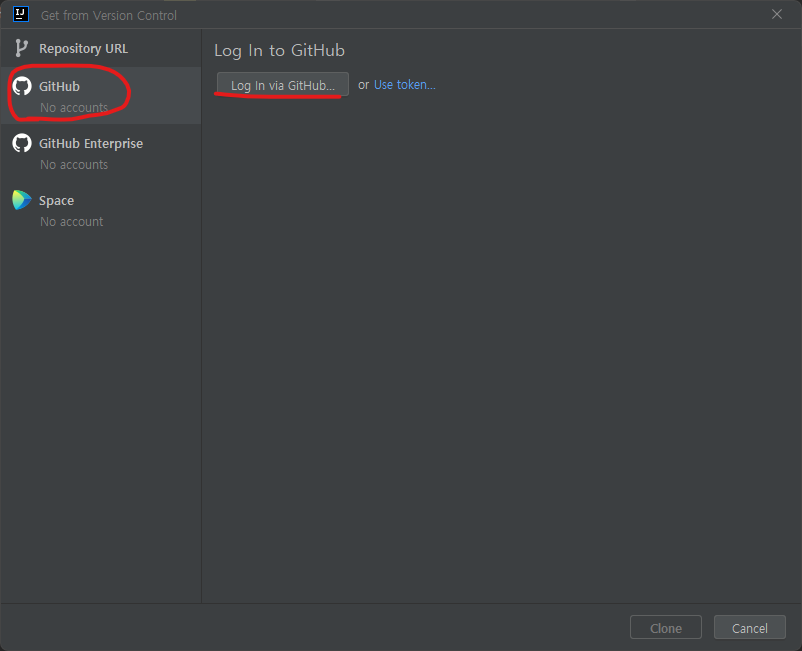Open the Use token link
Screen dimensions: 802x651
point(405,84)
